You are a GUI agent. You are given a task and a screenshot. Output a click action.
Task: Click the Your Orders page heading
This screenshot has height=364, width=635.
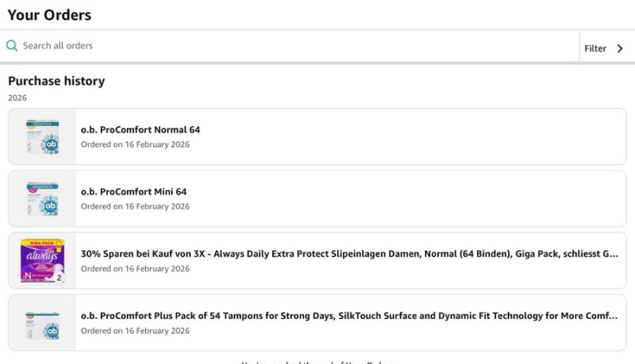(49, 15)
